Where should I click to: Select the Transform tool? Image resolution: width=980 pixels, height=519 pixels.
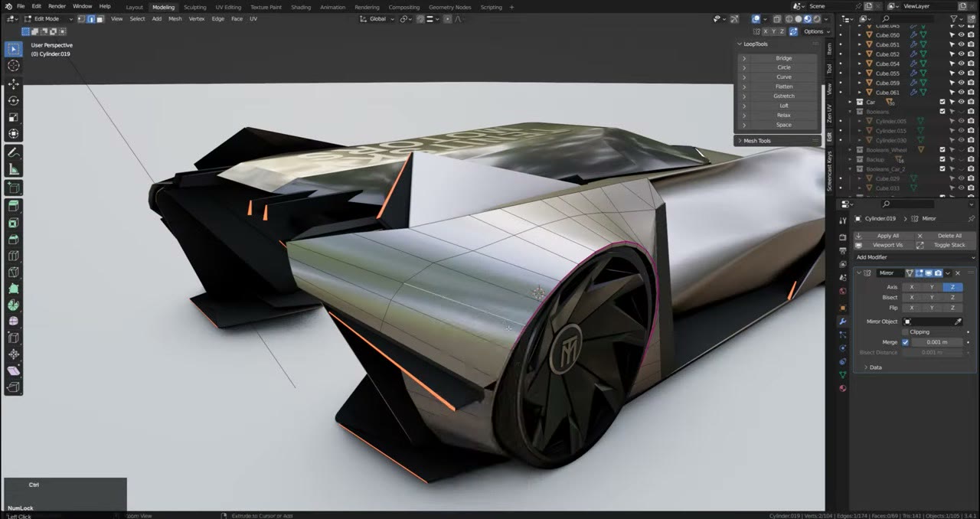pyautogui.click(x=13, y=134)
